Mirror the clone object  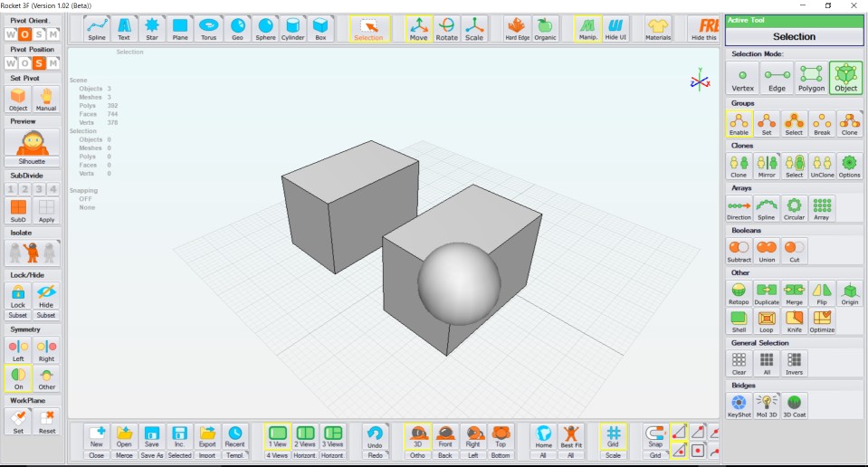coord(767,166)
